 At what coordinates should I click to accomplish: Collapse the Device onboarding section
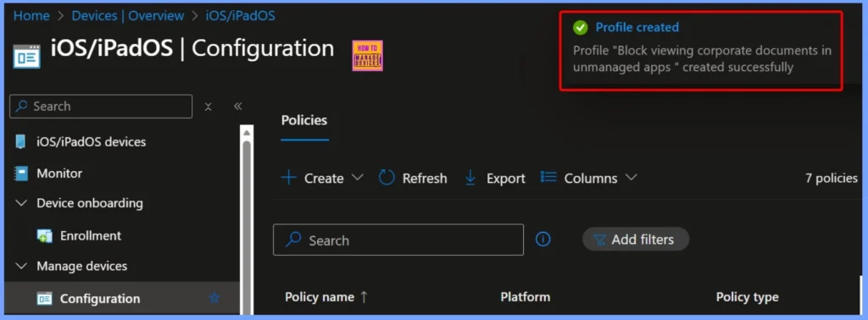click(21, 203)
